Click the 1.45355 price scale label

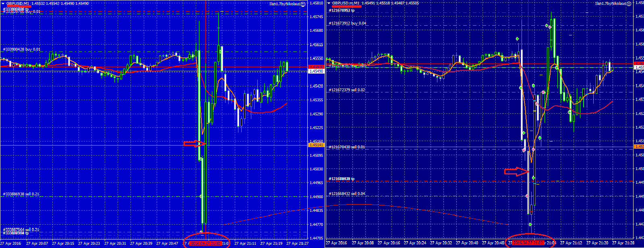tap(317, 100)
